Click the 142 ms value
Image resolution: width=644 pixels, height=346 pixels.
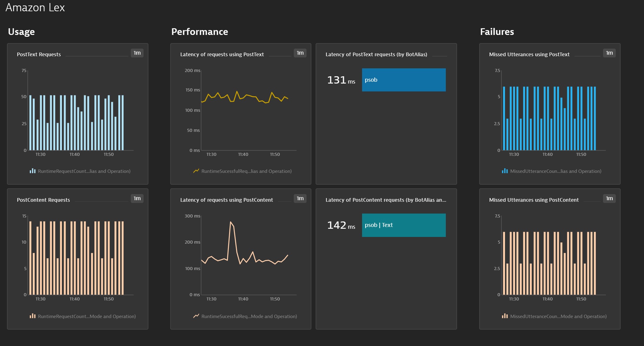click(x=341, y=225)
